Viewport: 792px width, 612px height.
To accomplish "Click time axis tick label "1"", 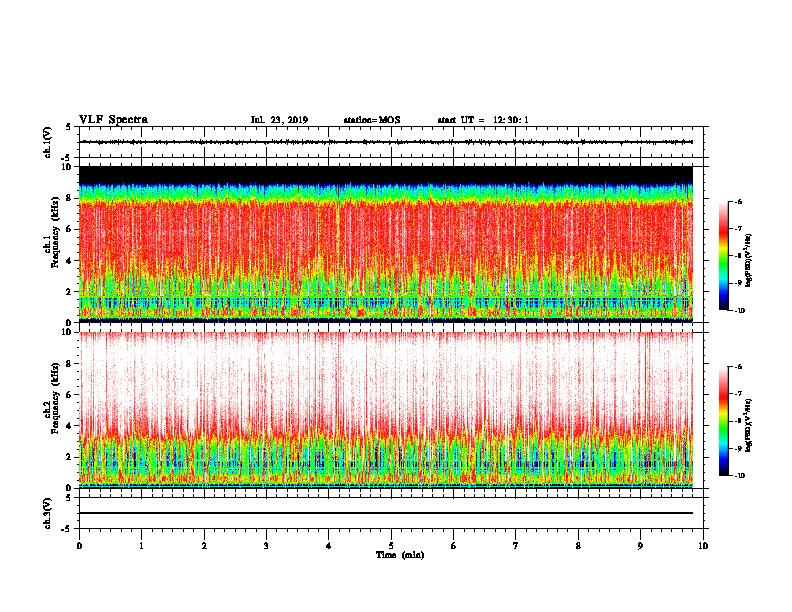I will pos(141,546).
